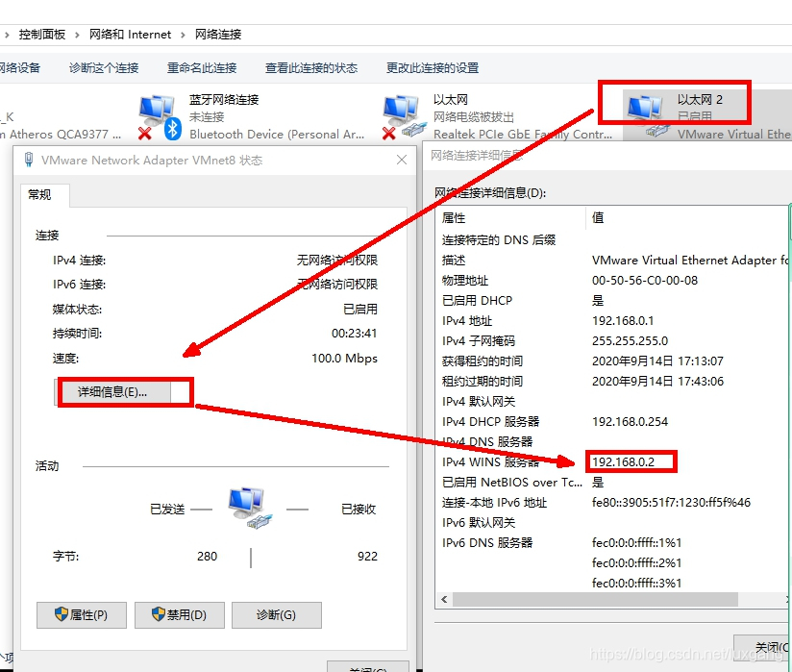792x672 pixels.
Task: Open 详细信息(E)... details button
Action: click(112, 392)
